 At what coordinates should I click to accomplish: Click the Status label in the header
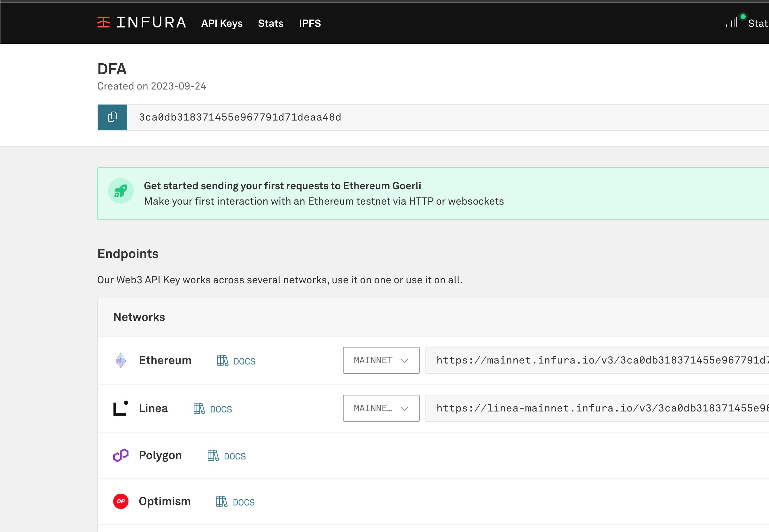758,23
